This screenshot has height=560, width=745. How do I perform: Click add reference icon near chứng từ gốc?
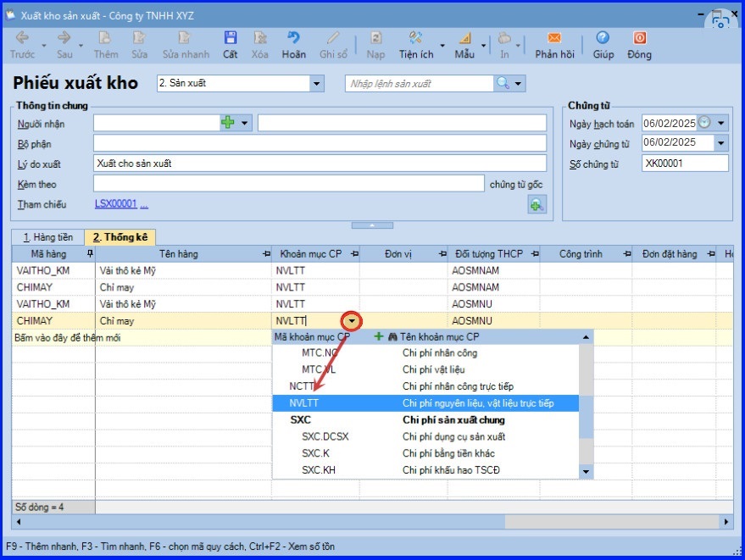[537, 204]
